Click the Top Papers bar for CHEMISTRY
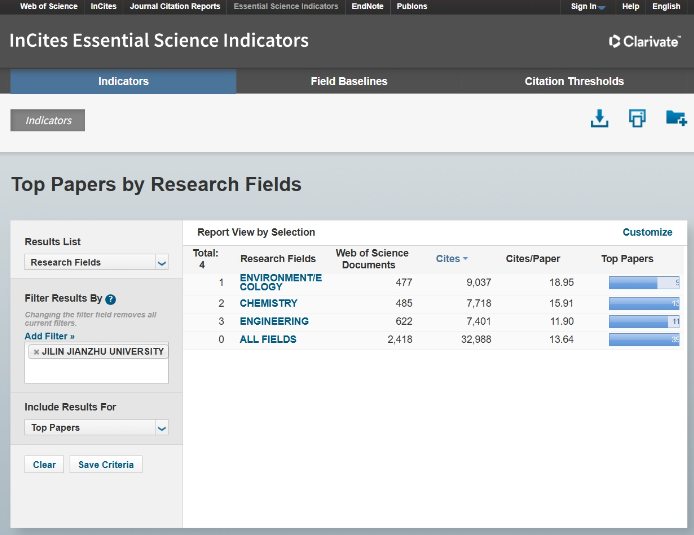 pos(644,304)
